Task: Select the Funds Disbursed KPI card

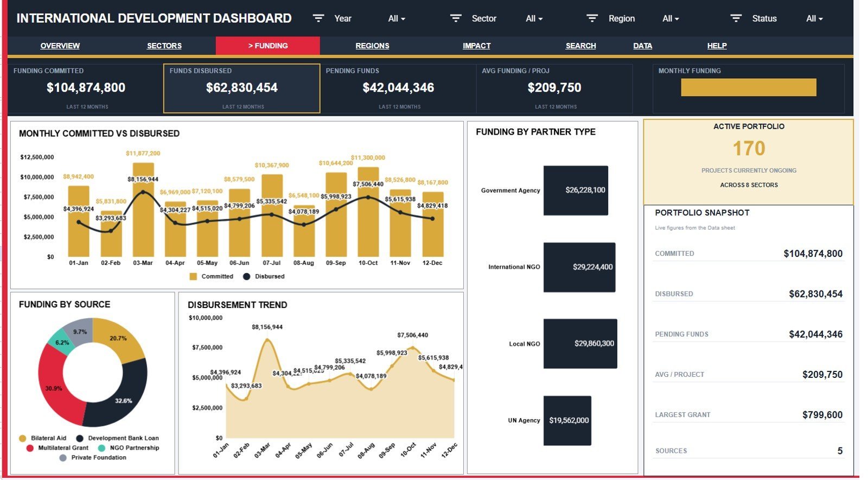Action: pyautogui.click(x=242, y=89)
